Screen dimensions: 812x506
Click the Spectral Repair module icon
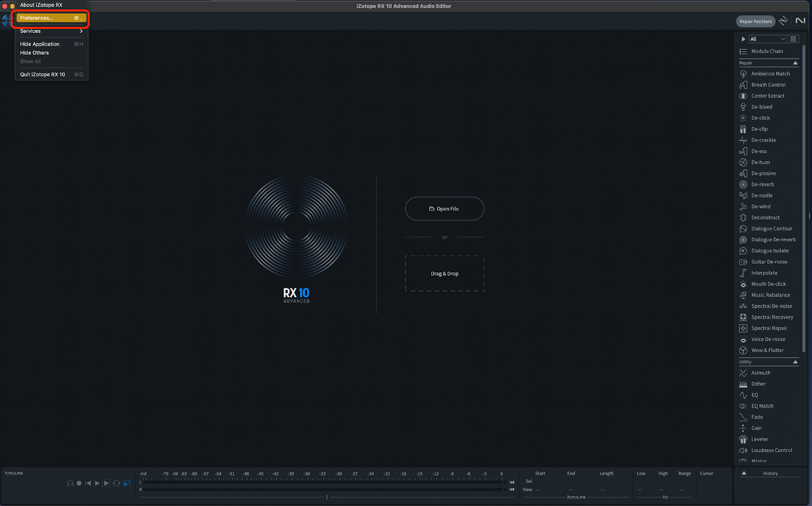pyautogui.click(x=743, y=328)
